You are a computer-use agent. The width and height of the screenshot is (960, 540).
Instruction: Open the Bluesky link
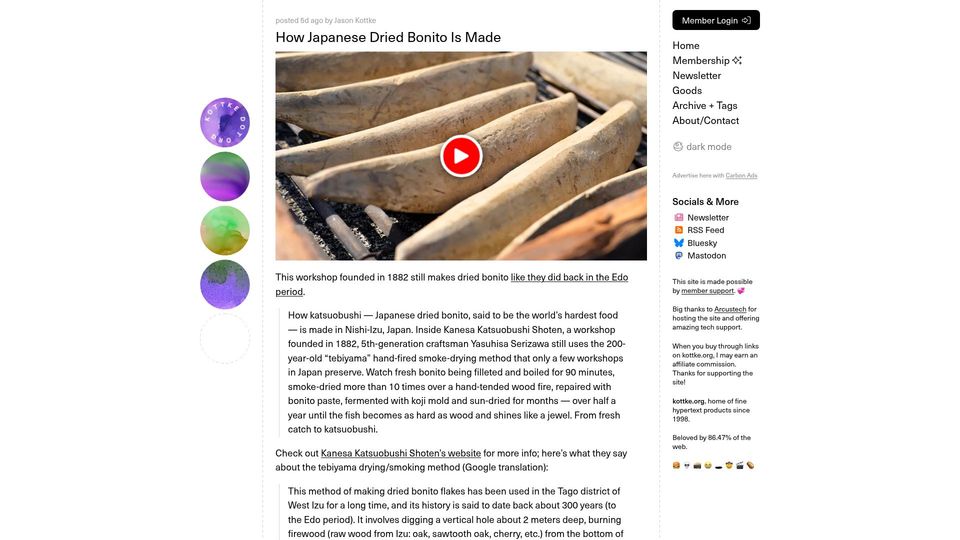(x=702, y=243)
